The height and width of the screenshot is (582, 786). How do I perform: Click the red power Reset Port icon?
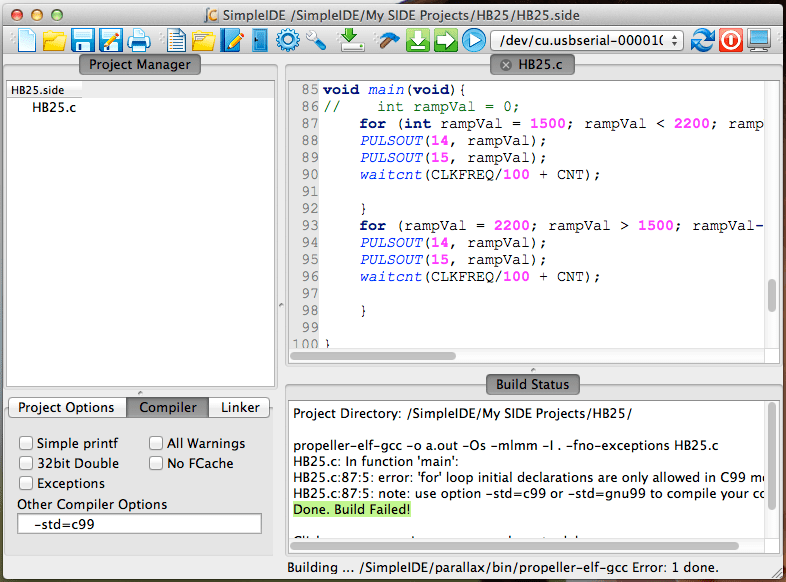730,40
